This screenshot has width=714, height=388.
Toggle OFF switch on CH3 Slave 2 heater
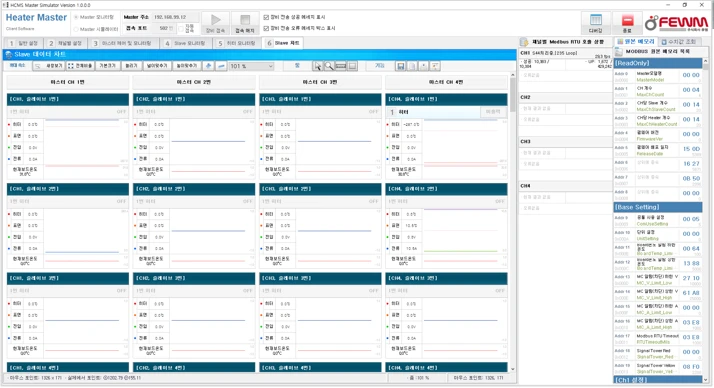pos(373,201)
